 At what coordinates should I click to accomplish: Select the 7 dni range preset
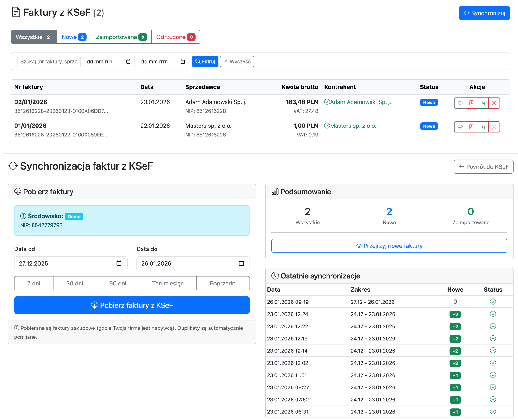coord(34,283)
